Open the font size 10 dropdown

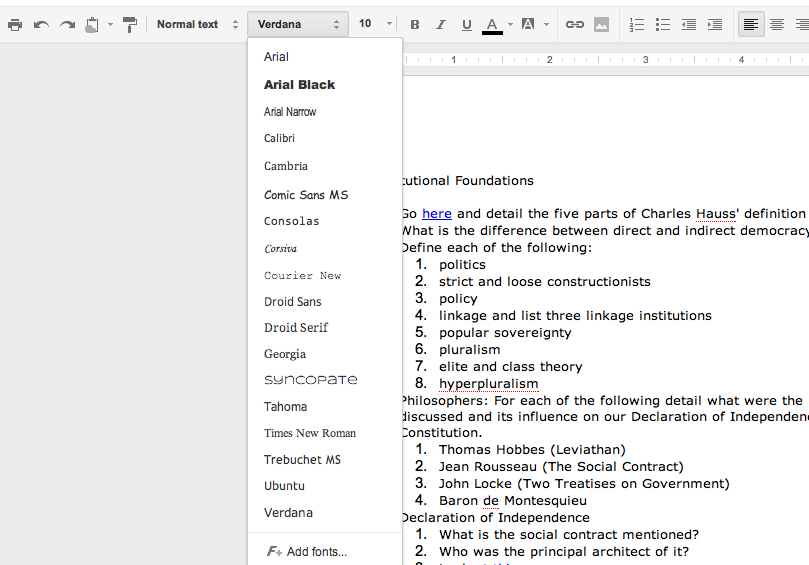tap(375, 24)
